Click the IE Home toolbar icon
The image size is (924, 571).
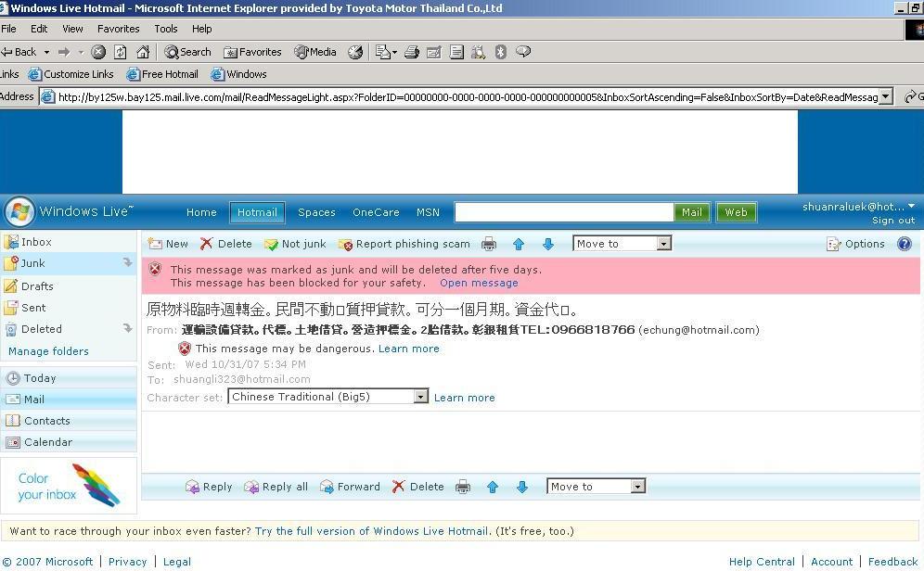143,52
